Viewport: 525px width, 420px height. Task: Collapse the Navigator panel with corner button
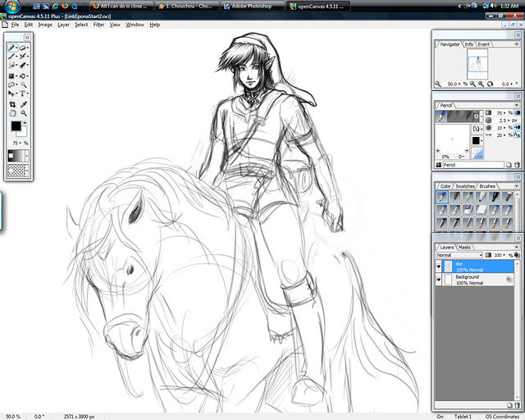[x=518, y=34]
